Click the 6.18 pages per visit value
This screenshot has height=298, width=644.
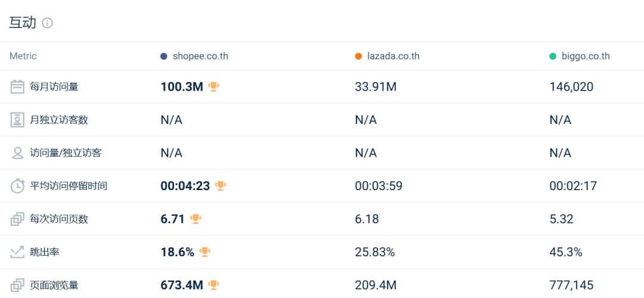point(367,219)
